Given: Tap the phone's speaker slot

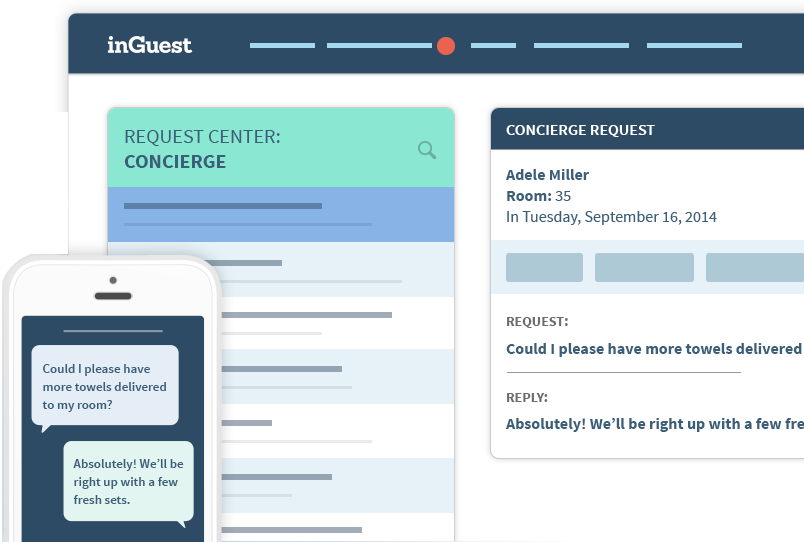Looking at the screenshot, I should tap(113, 296).
